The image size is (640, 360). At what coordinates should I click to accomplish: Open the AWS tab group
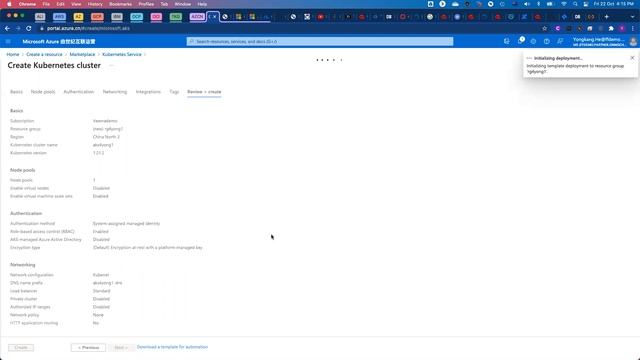coord(59,17)
